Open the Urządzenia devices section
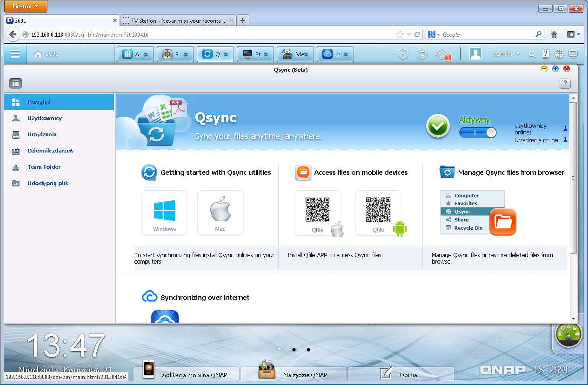The width and height of the screenshot is (588, 385). [x=59, y=134]
